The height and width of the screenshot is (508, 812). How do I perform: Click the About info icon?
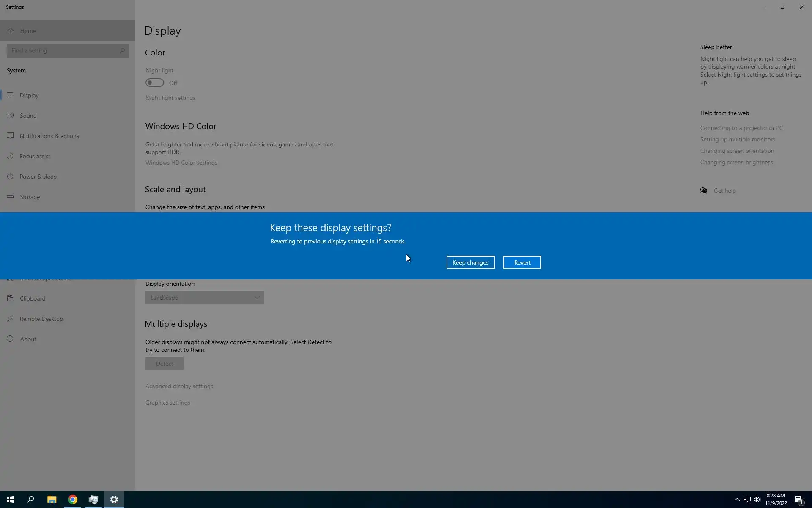(x=10, y=339)
